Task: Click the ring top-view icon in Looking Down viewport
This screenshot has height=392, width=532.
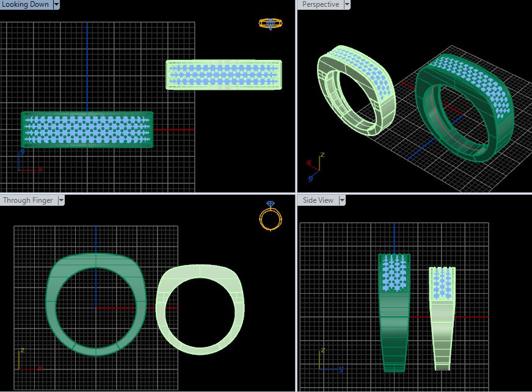Action: point(270,24)
